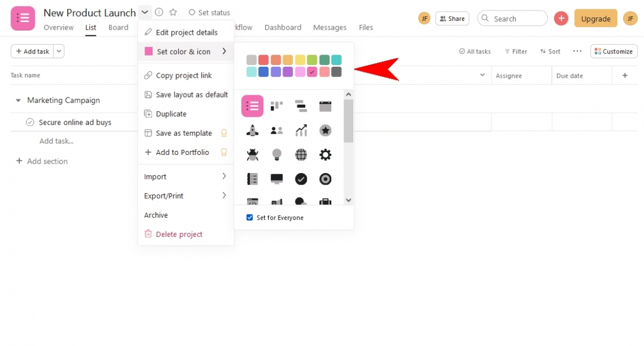Select the rocket project icon
This screenshot has width=644, height=346.
coord(252,130)
